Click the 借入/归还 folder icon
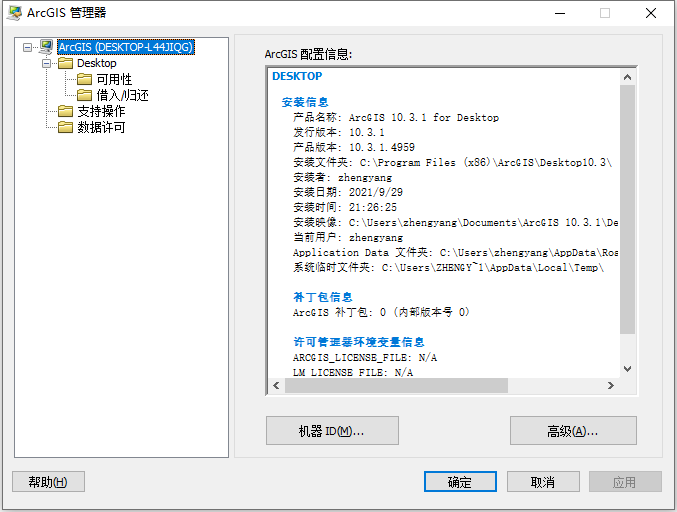Viewport: 677px width, 512px height. click(84, 95)
